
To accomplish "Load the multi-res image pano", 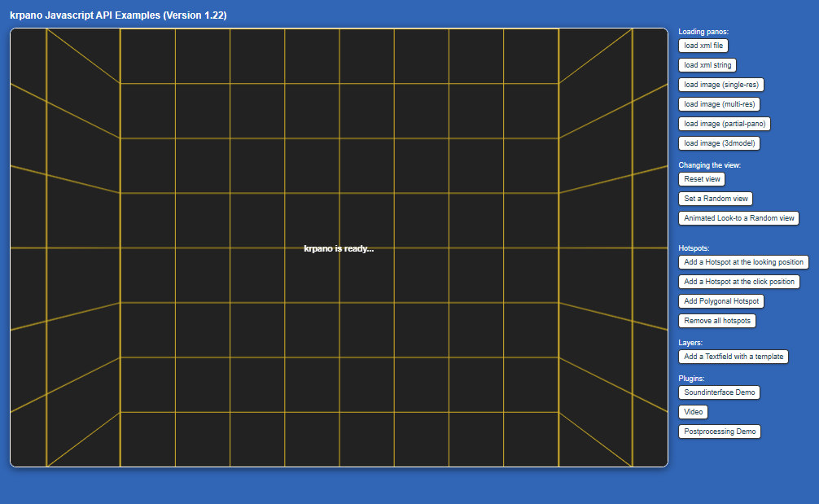I will point(719,104).
